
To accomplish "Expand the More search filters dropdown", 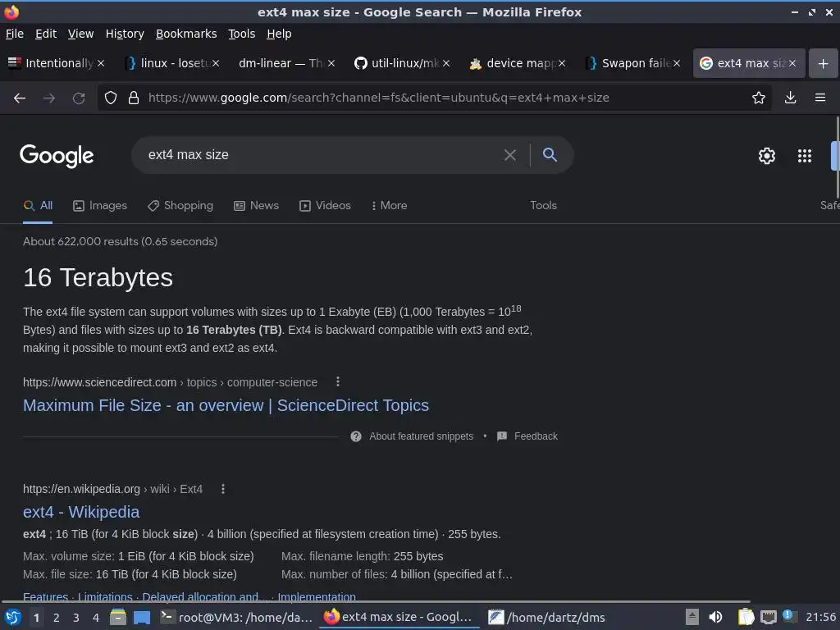I will point(390,206).
